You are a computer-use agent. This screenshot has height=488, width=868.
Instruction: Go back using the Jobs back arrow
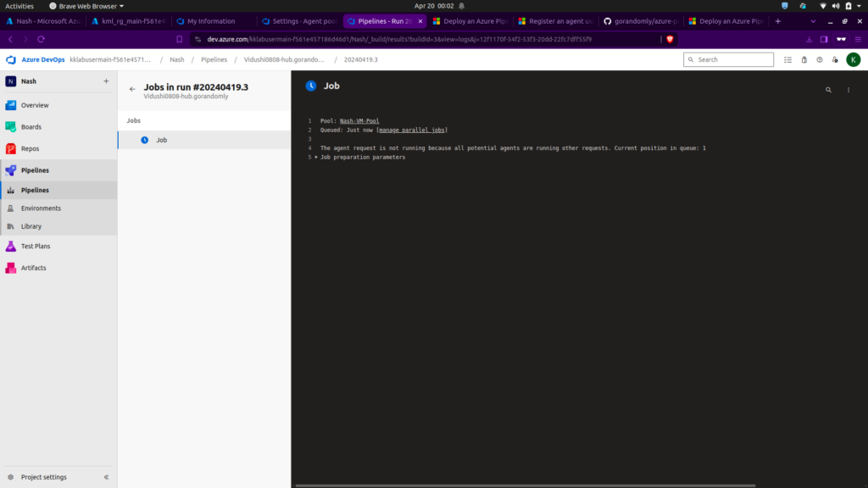click(x=132, y=89)
